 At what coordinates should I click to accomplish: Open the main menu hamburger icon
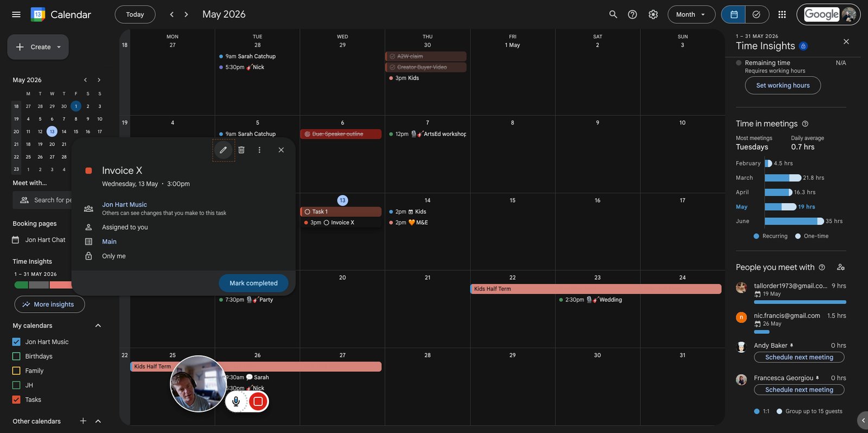[16, 15]
